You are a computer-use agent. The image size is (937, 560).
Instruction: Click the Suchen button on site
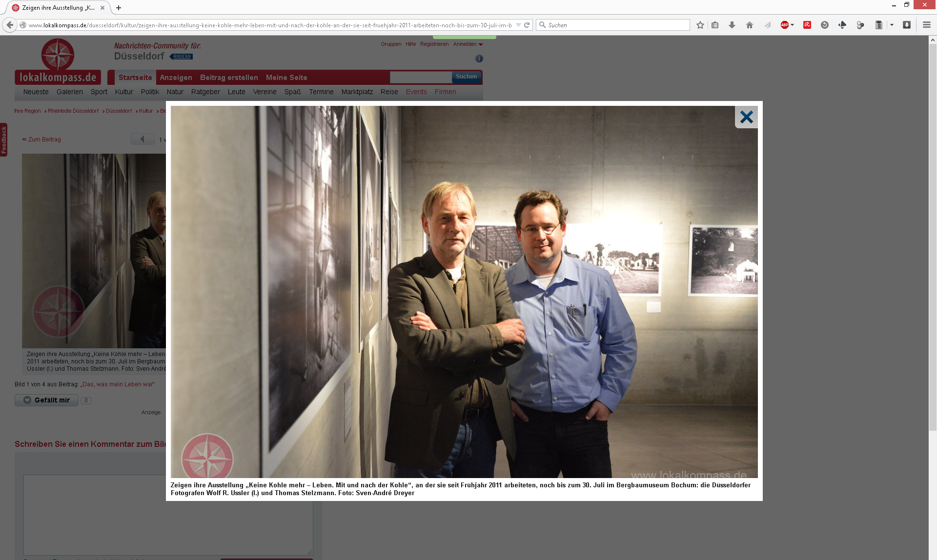[466, 77]
